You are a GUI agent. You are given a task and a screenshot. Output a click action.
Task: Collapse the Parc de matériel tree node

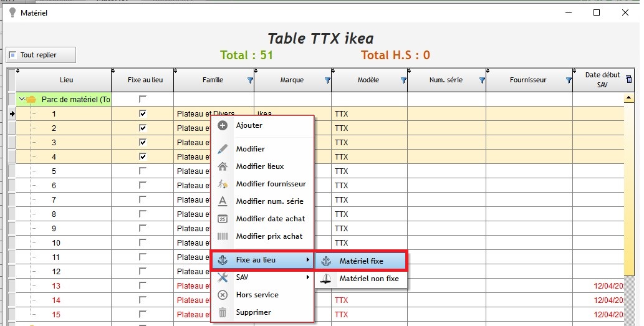point(22,99)
